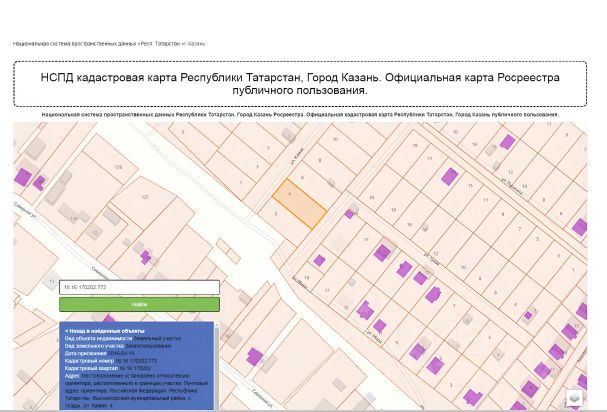Image resolution: width=607 pixels, height=412 pixels.
Task: Select parcel numbered 127 on the map
Action: (145, 197)
